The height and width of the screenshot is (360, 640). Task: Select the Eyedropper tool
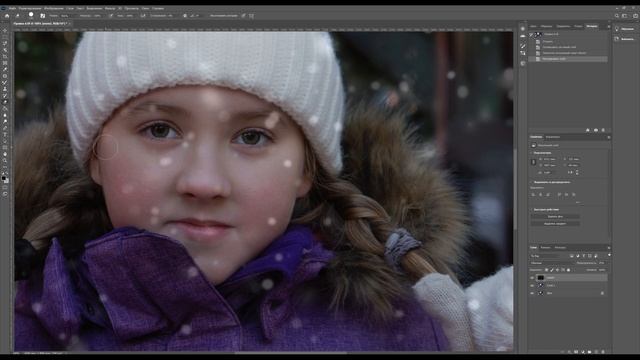click(x=5, y=69)
